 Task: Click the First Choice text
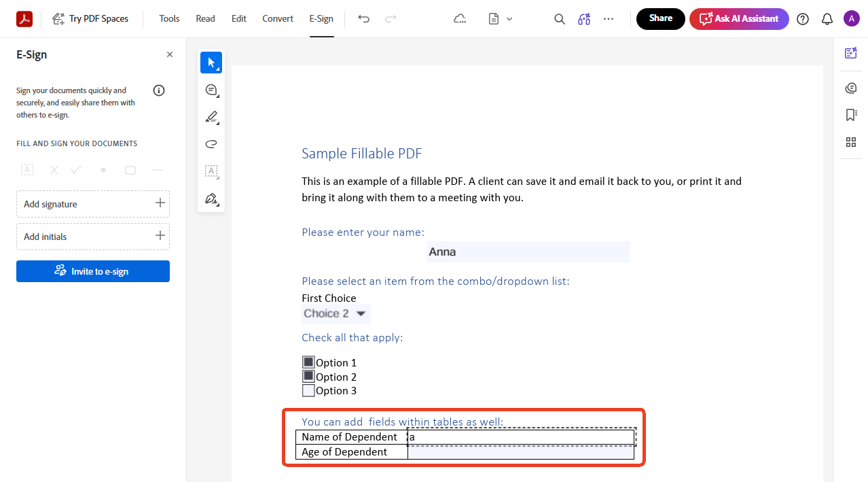[x=329, y=298]
